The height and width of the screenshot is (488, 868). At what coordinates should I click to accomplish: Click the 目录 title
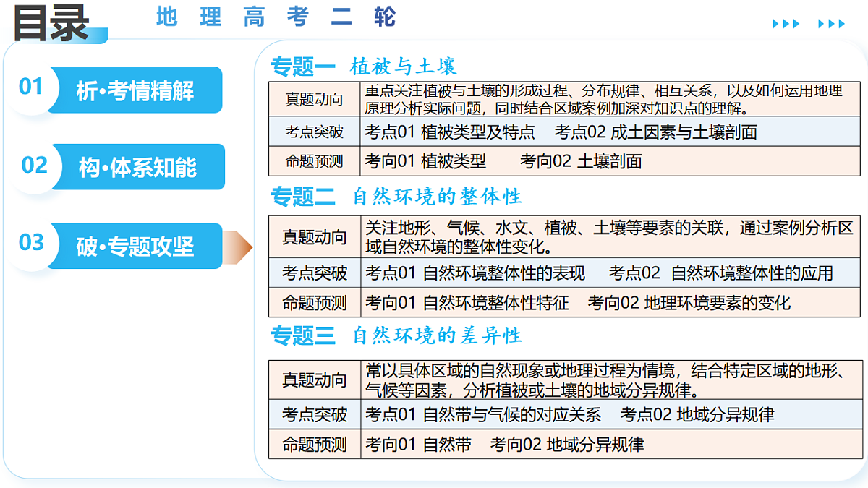(x=51, y=23)
